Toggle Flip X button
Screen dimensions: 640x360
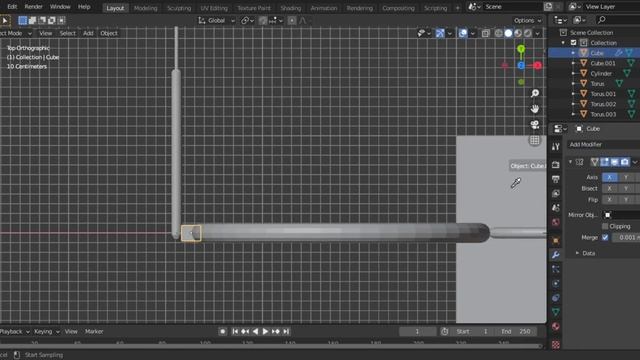tap(609, 200)
